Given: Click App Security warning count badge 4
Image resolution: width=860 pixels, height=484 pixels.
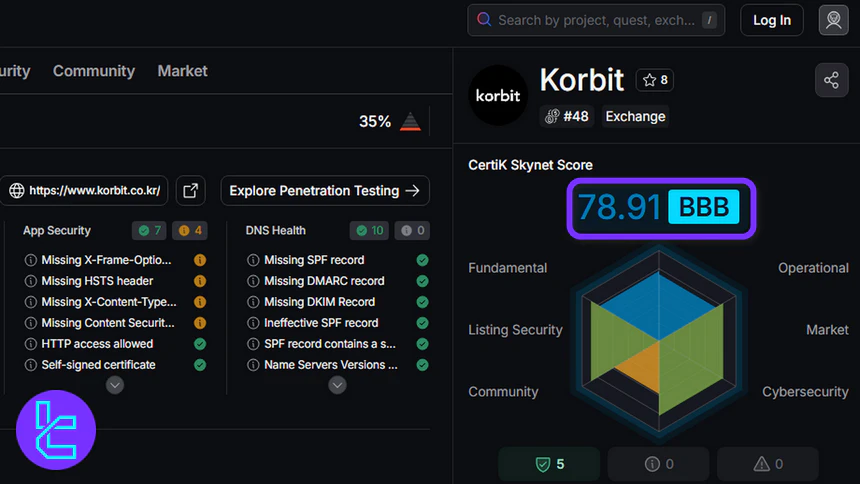Looking at the screenshot, I should (190, 230).
